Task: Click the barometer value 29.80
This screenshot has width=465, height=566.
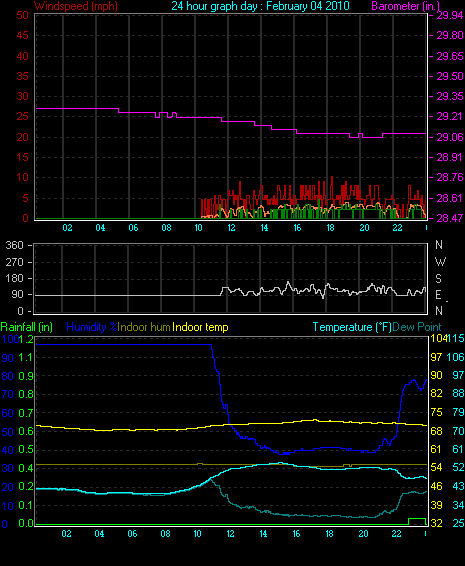Action: pos(450,36)
